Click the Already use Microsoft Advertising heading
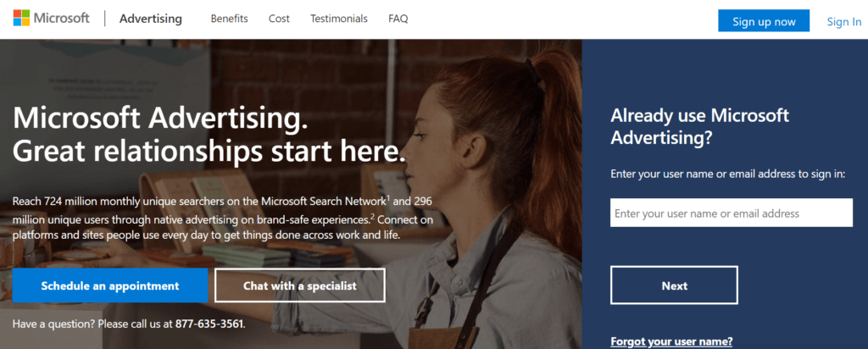 tap(699, 126)
